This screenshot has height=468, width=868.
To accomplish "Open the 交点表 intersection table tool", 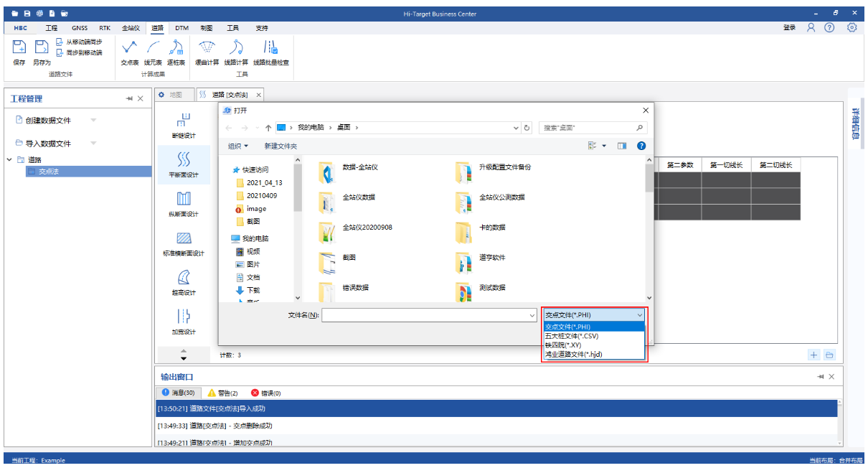I will [x=130, y=49].
